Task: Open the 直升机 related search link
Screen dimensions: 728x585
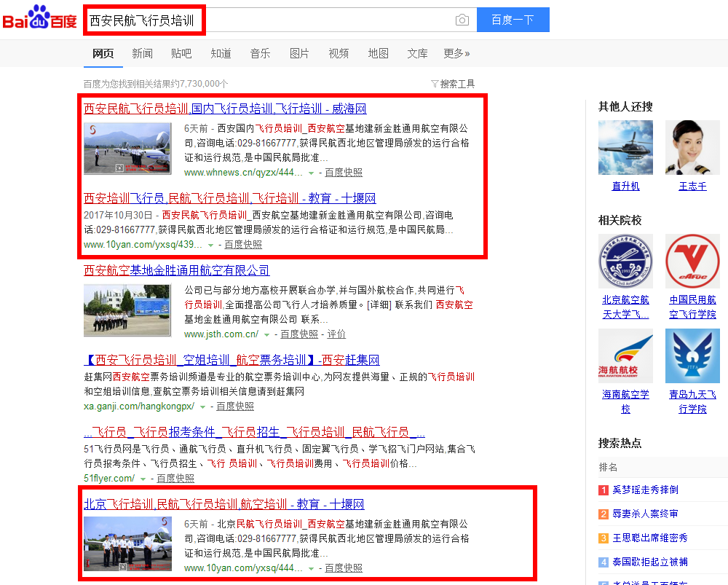Action: point(625,187)
